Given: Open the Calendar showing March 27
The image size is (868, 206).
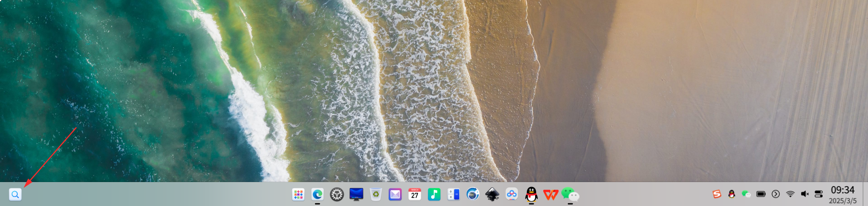Looking at the screenshot, I should pos(415,195).
